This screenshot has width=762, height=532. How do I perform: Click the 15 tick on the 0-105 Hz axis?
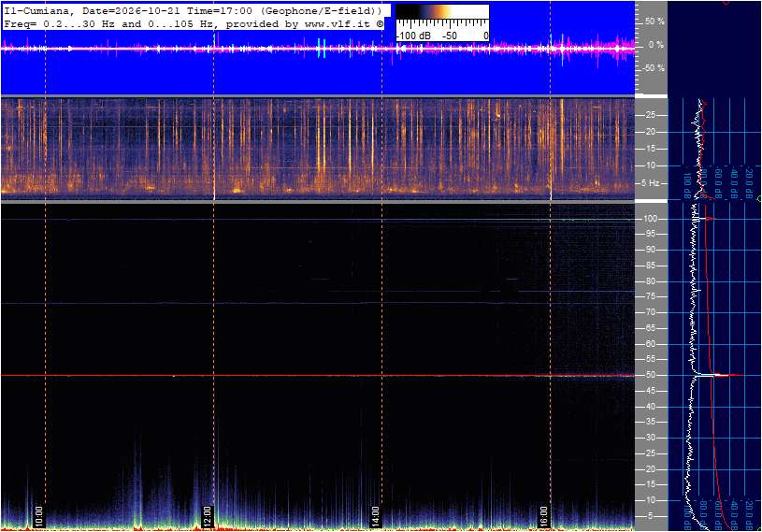click(x=650, y=485)
